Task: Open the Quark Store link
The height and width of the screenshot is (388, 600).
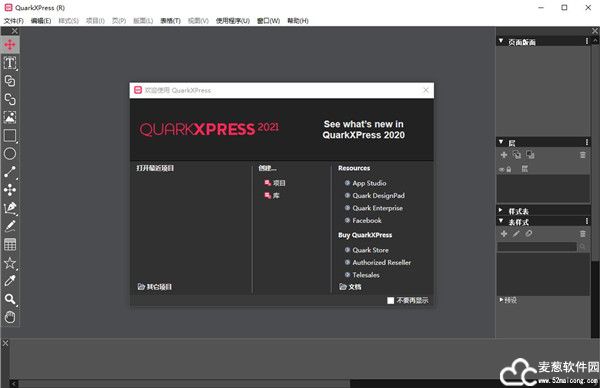Action: [x=370, y=250]
